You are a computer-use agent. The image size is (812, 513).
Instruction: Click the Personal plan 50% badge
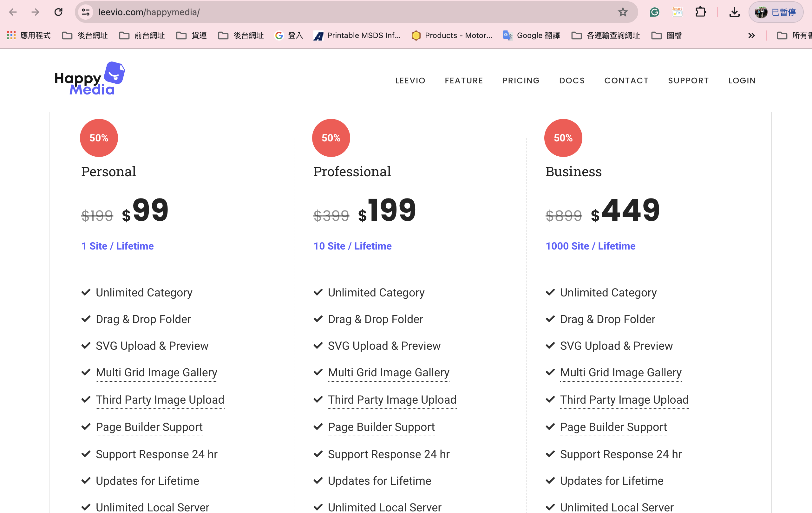[x=99, y=138]
